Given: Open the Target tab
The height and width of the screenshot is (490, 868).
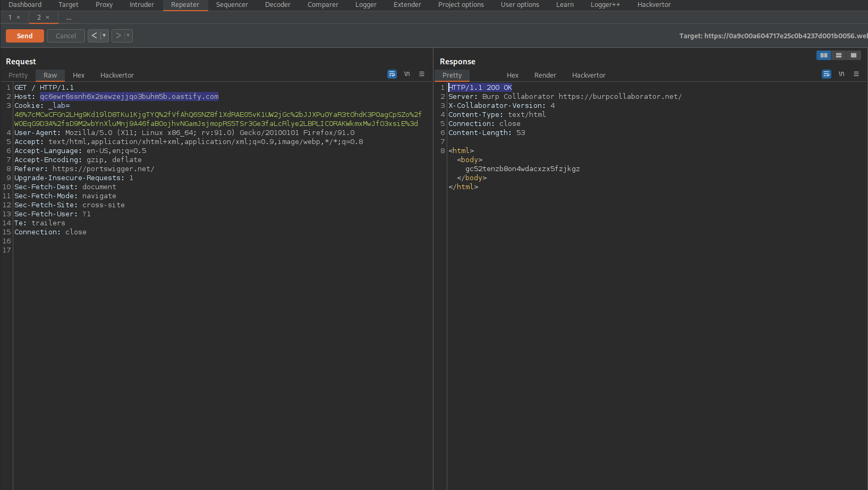Looking at the screenshot, I should tap(69, 5).
